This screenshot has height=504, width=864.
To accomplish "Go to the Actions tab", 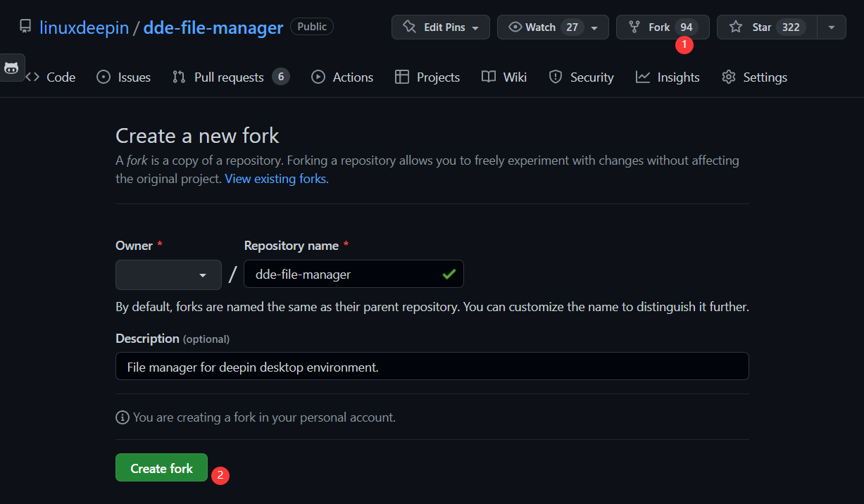I will point(342,77).
